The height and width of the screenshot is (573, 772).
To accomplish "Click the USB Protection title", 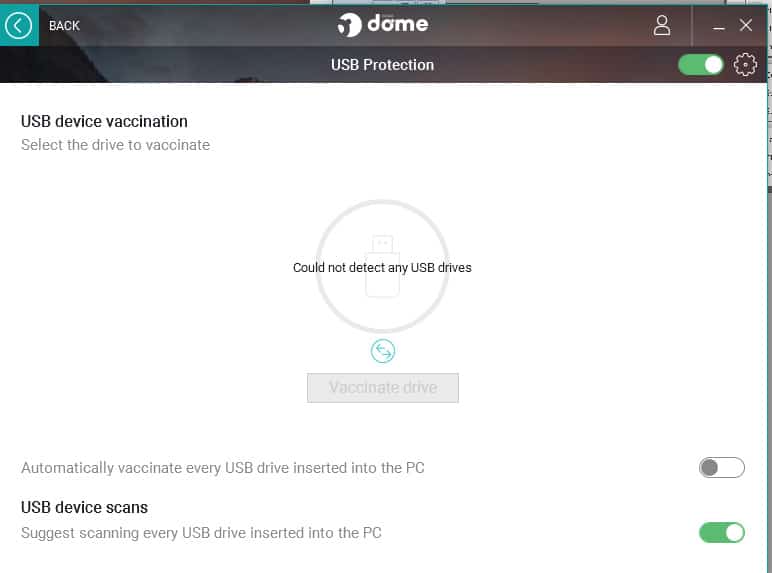I will [x=382, y=64].
